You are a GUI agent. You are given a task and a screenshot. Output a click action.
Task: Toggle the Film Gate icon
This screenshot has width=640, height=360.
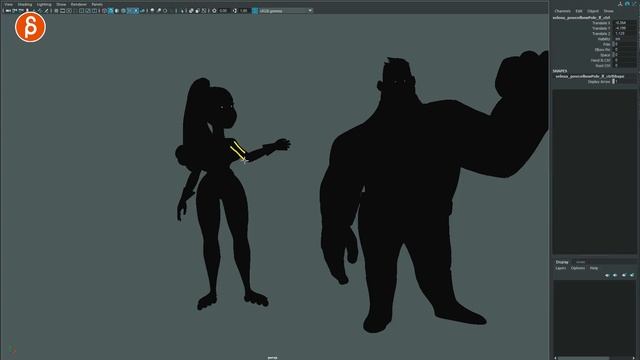point(62,11)
